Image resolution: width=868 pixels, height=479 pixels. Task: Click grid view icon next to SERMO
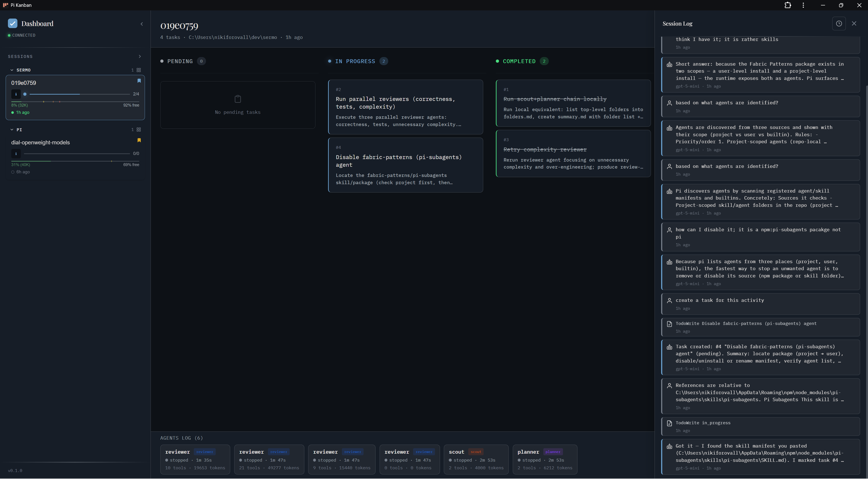(x=139, y=70)
